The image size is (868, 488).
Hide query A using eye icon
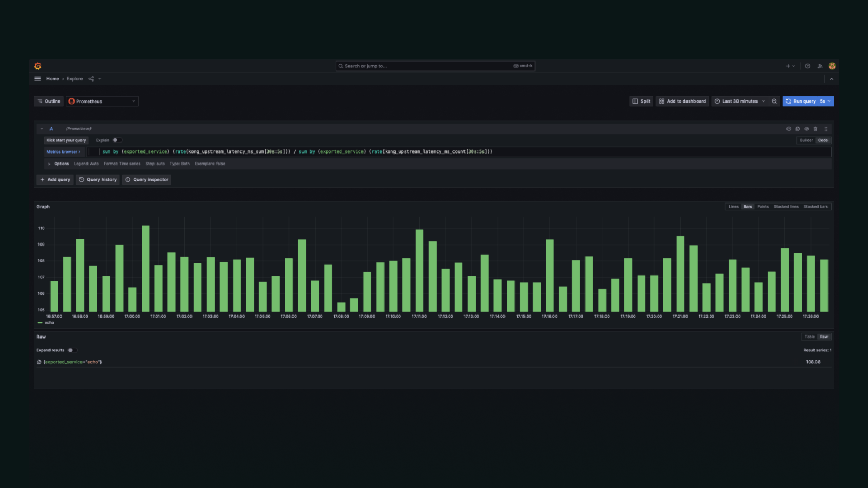806,129
